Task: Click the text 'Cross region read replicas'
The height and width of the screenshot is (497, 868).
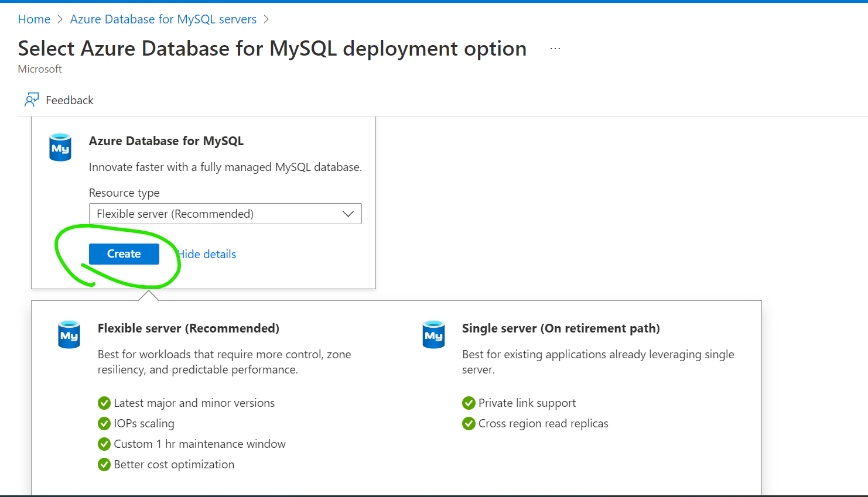Action: 544,423
